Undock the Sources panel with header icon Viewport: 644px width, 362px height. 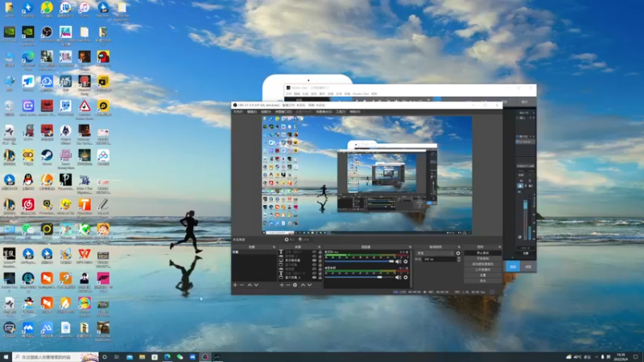point(319,247)
